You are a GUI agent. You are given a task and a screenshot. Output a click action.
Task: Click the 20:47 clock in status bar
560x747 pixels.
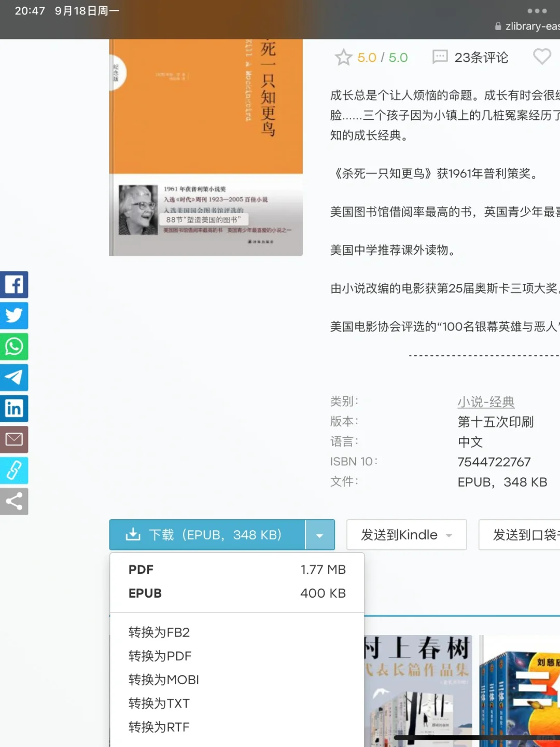click(x=30, y=11)
